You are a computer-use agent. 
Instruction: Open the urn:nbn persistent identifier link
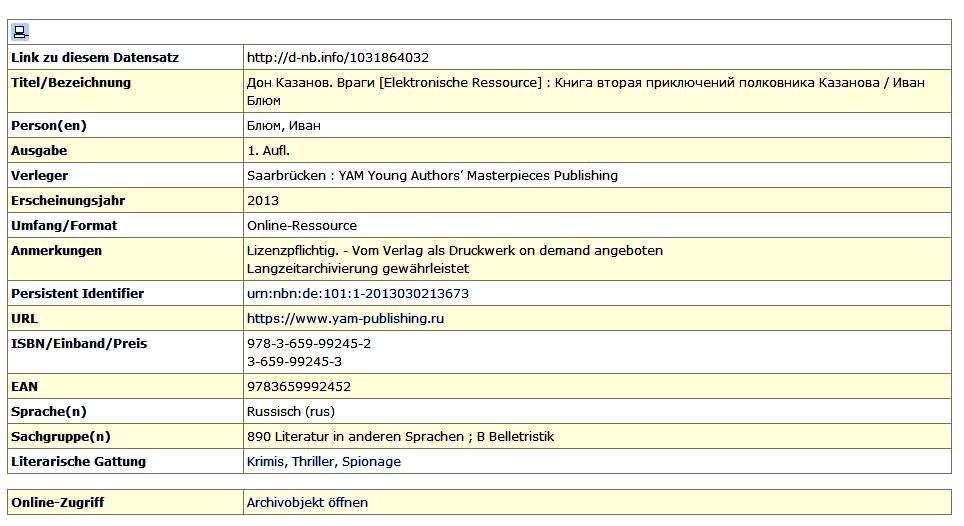tap(357, 294)
